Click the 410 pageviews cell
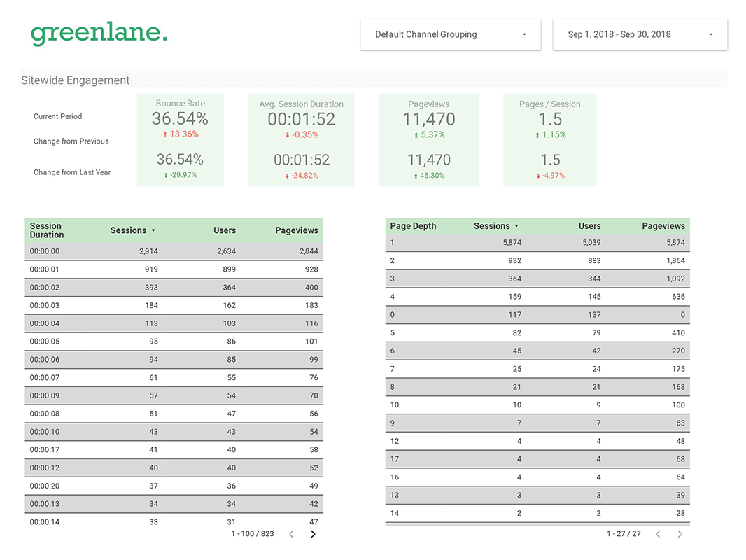Image resolution: width=746 pixels, height=560 pixels. tap(678, 333)
